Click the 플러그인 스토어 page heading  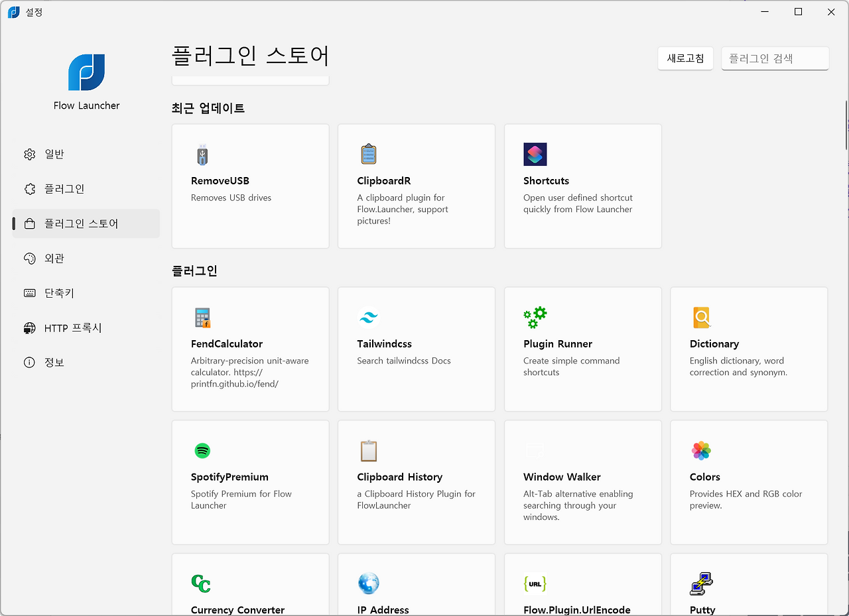[251, 56]
